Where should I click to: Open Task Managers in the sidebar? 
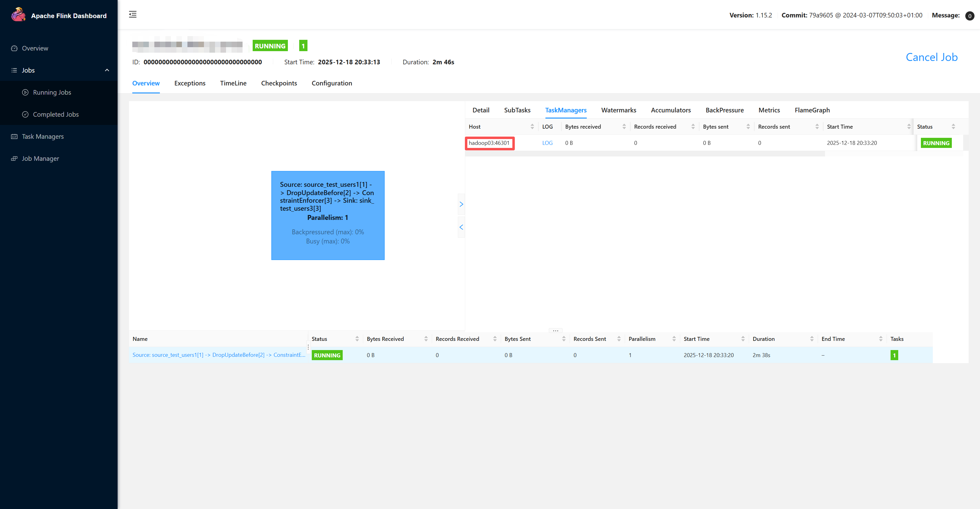point(43,137)
